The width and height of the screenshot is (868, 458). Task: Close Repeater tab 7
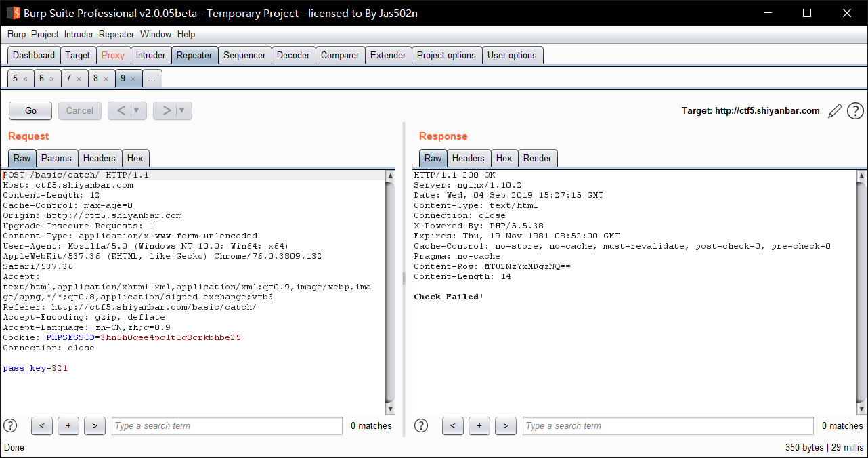[x=79, y=79]
